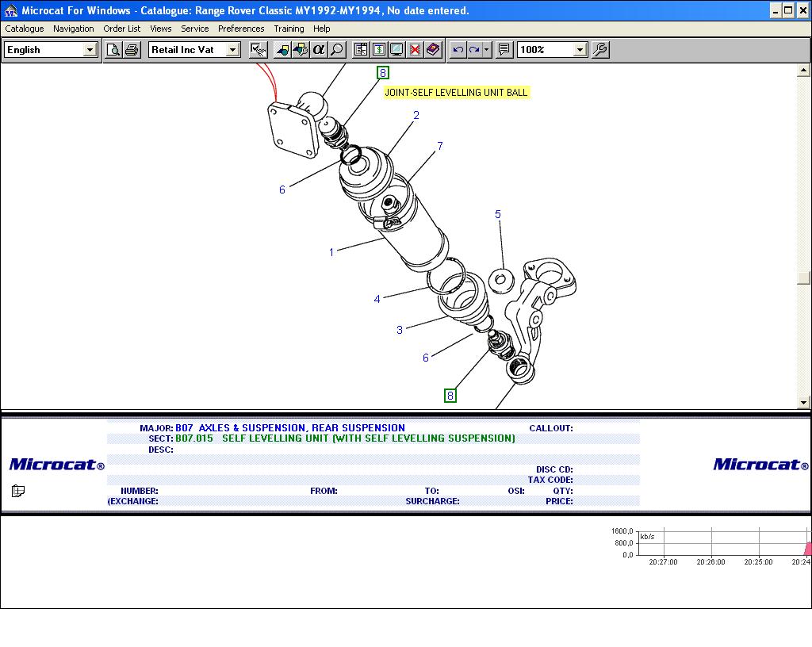Click upper green callout number 8
812x647 pixels.
(x=383, y=73)
